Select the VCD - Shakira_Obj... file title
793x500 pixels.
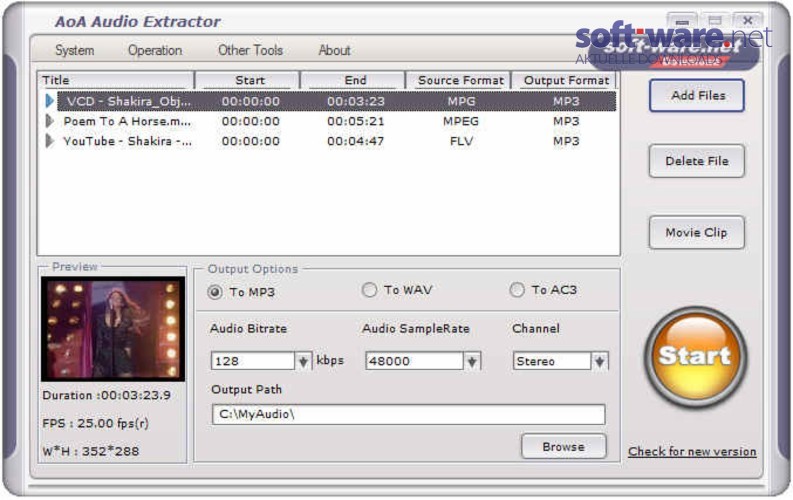[129, 101]
